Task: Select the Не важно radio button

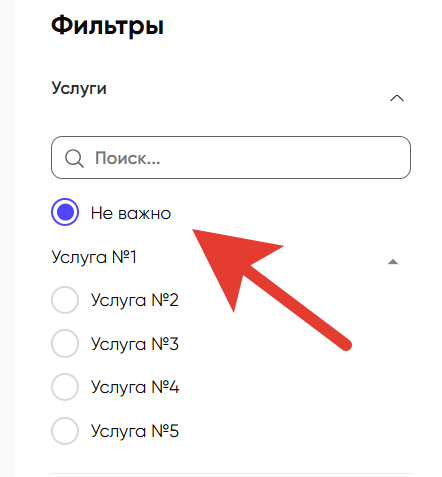Action: (x=65, y=212)
